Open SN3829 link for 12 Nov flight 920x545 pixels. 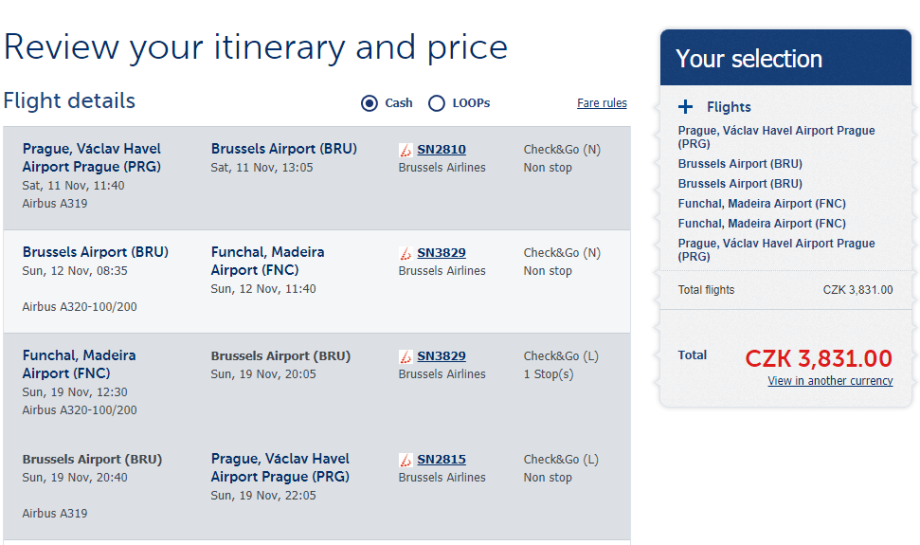point(441,253)
